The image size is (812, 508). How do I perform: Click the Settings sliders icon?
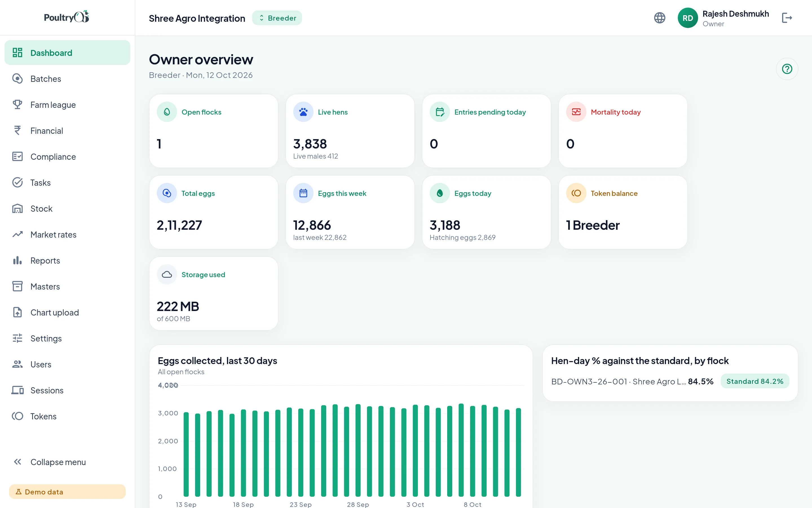point(17,338)
